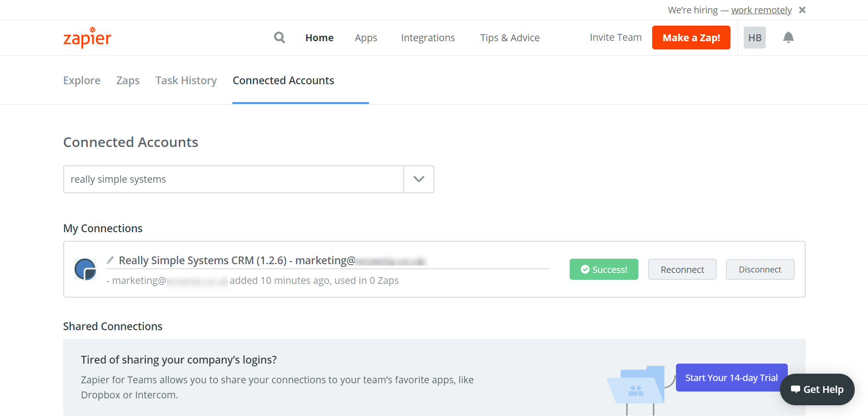Open notifications via the bell icon
This screenshot has width=868, height=419.
pyautogui.click(x=788, y=38)
